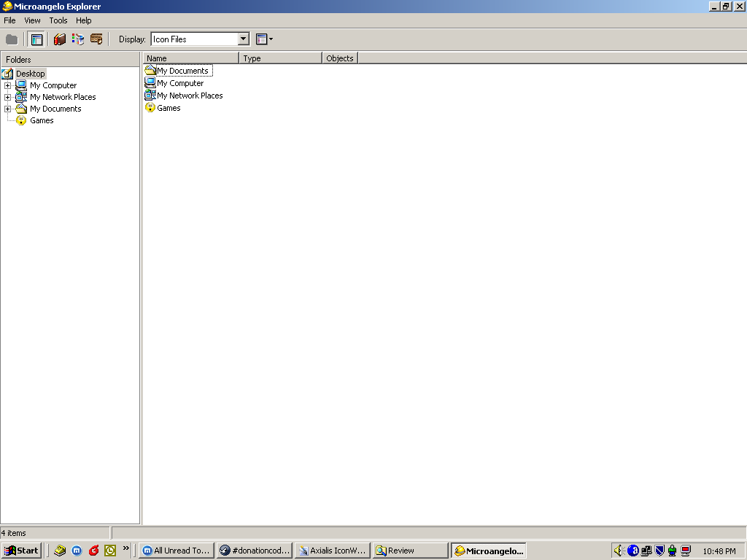Switch to 'All Unread To...' taskbar window
Screen dimensions: 747x560
tap(177, 551)
